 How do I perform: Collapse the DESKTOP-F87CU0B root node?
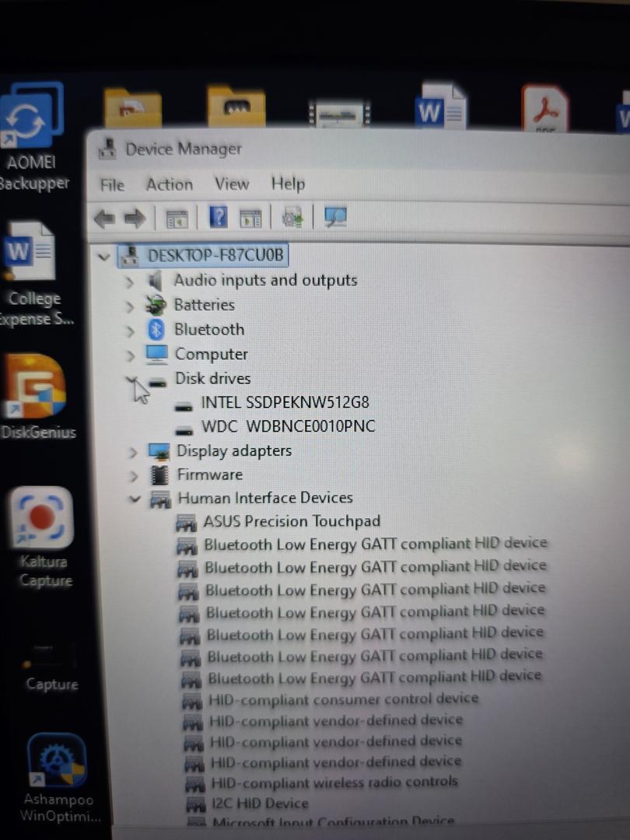(x=104, y=257)
